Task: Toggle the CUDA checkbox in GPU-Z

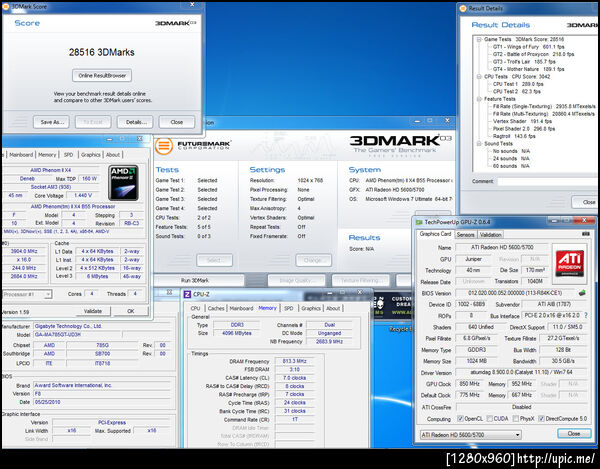Action: (x=489, y=419)
